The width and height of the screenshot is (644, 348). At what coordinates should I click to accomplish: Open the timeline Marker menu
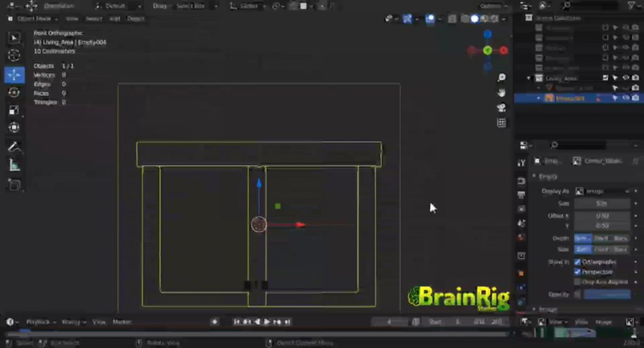122,322
